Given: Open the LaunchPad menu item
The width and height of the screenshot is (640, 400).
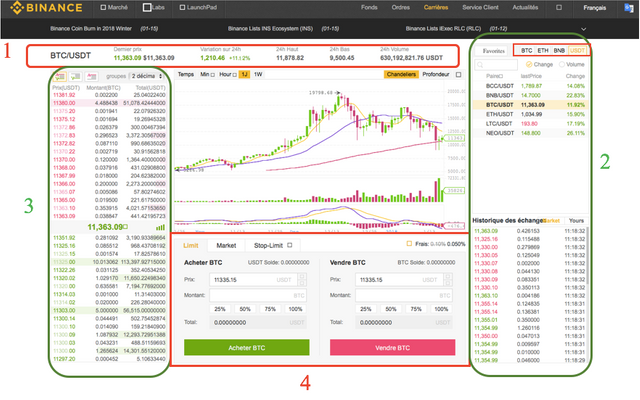Looking at the screenshot, I should tap(198, 7).
